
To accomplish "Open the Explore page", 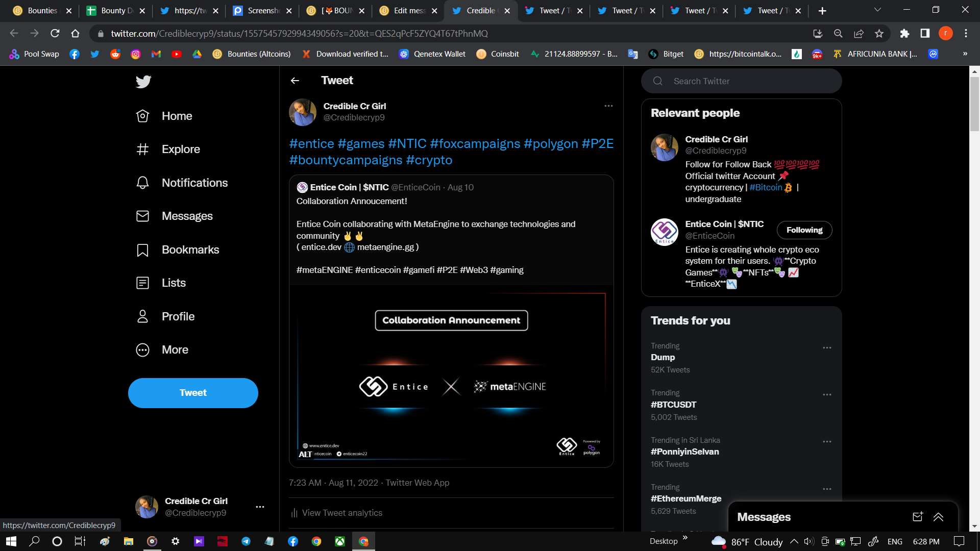I will (x=168, y=149).
